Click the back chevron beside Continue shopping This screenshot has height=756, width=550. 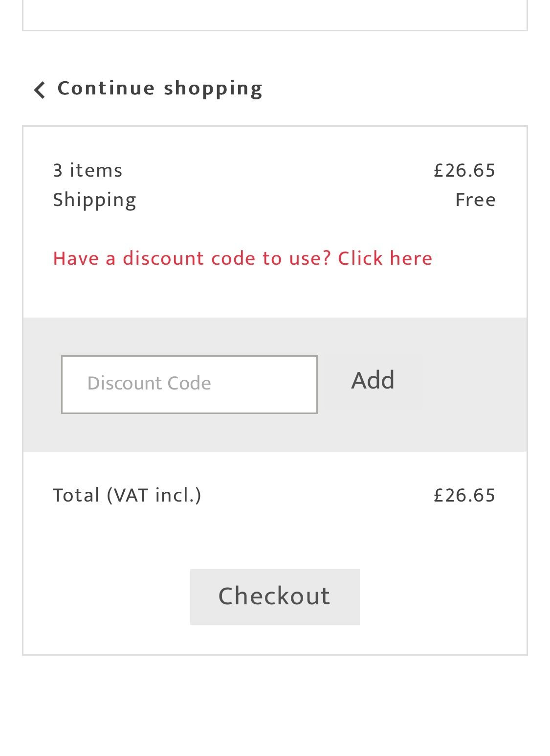click(40, 90)
